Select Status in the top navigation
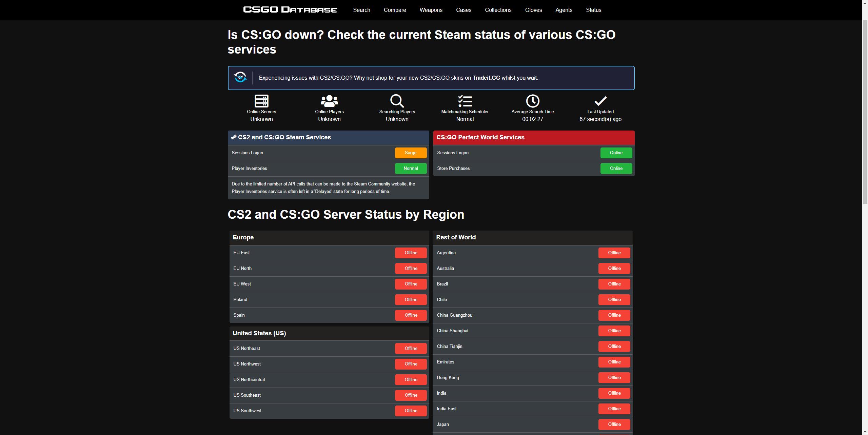 tap(593, 10)
